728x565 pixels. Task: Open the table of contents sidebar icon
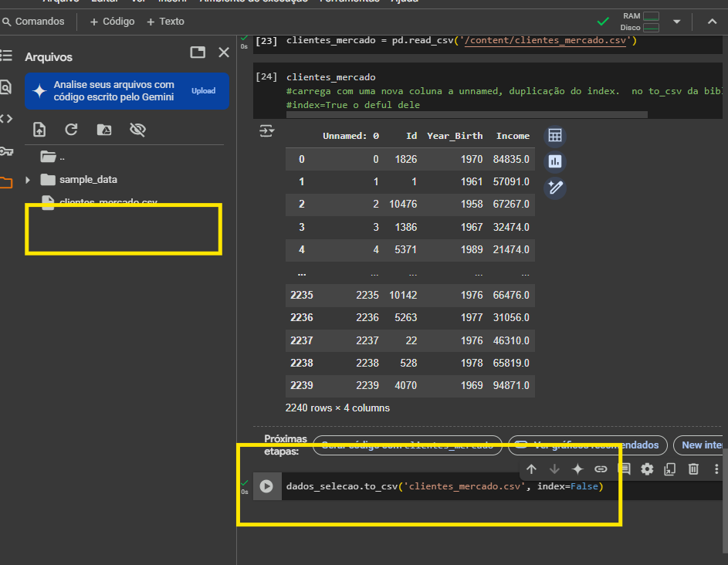coord(6,56)
